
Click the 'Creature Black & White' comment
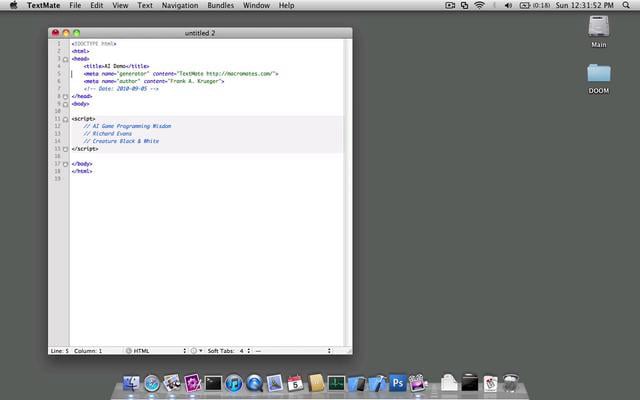coord(121,141)
